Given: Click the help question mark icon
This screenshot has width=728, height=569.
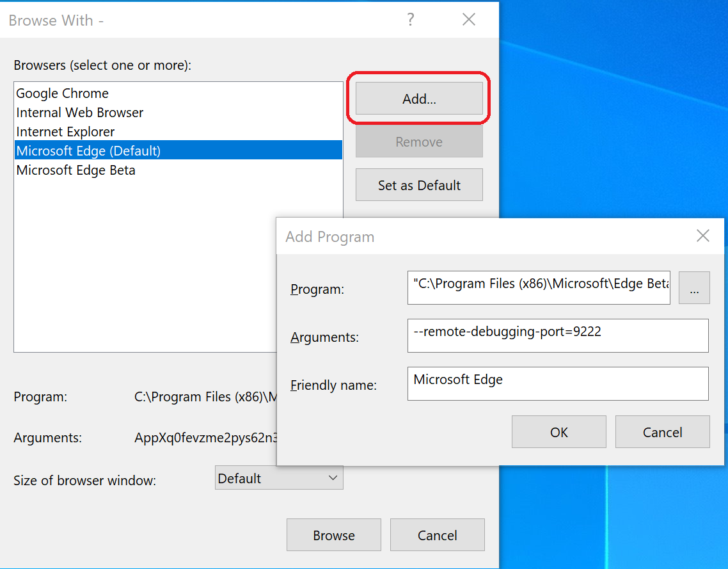Looking at the screenshot, I should [x=411, y=19].
